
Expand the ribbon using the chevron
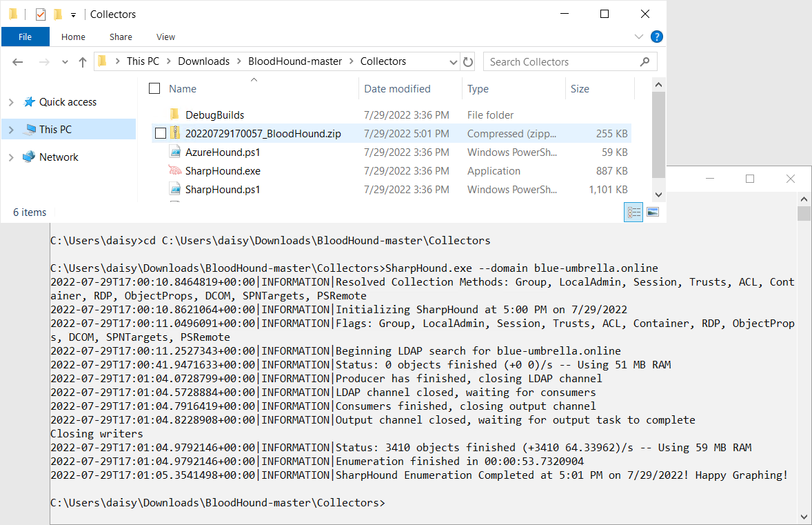(638, 37)
